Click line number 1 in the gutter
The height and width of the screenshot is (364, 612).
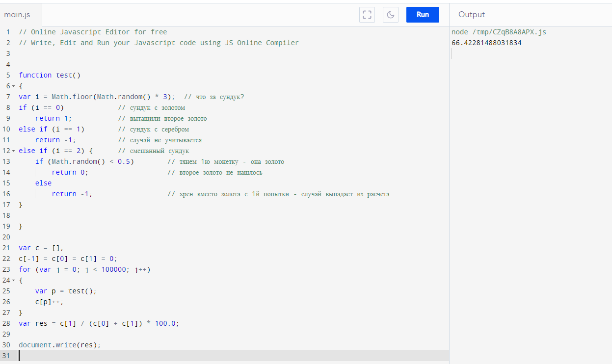coord(8,32)
